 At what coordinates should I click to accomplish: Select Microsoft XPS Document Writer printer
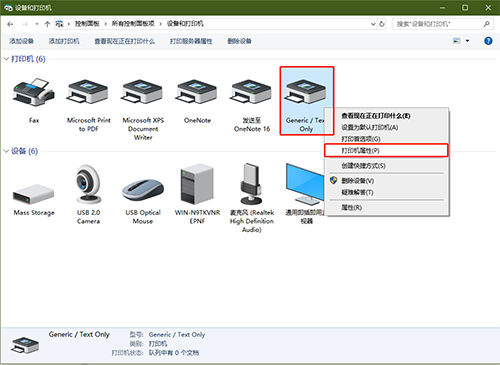143,93
